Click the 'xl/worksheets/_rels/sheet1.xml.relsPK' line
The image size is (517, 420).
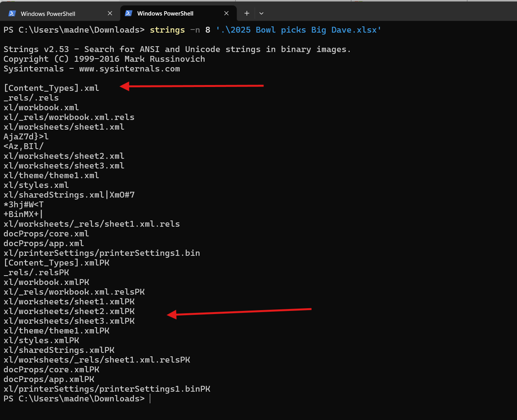pos(97,360)
